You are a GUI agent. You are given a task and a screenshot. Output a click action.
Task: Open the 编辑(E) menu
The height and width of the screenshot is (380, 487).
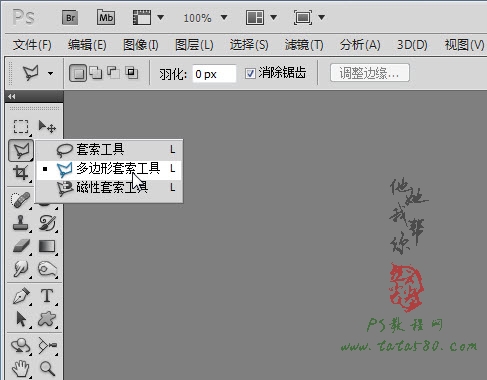tap(87, 44)
